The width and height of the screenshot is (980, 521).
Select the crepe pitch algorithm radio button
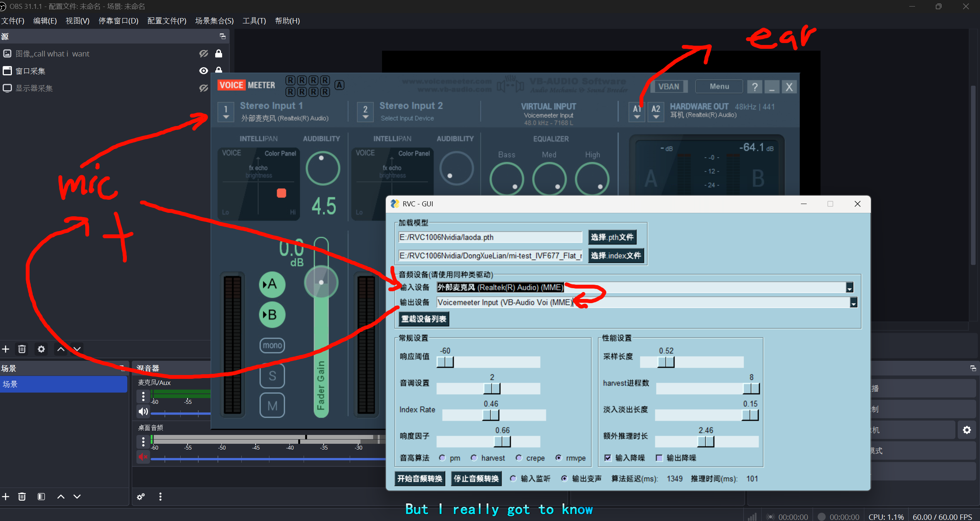519,458
